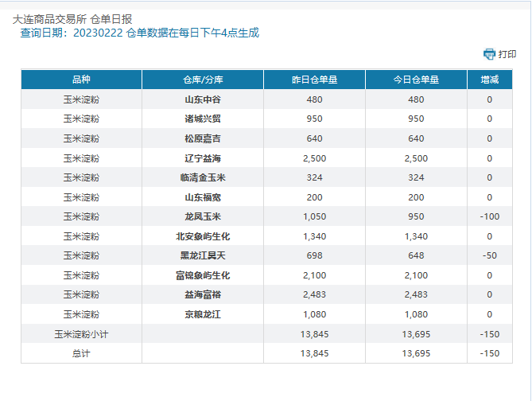Screen dimensions: 532x401
Task: Click the 京粮龙江 warehouse name
Action: coord(203,314)
